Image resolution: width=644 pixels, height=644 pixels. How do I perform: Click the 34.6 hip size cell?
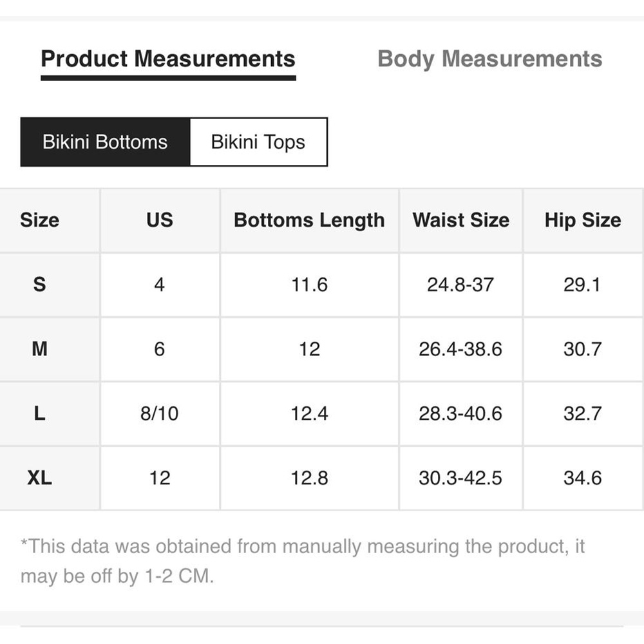click(583, 478)
